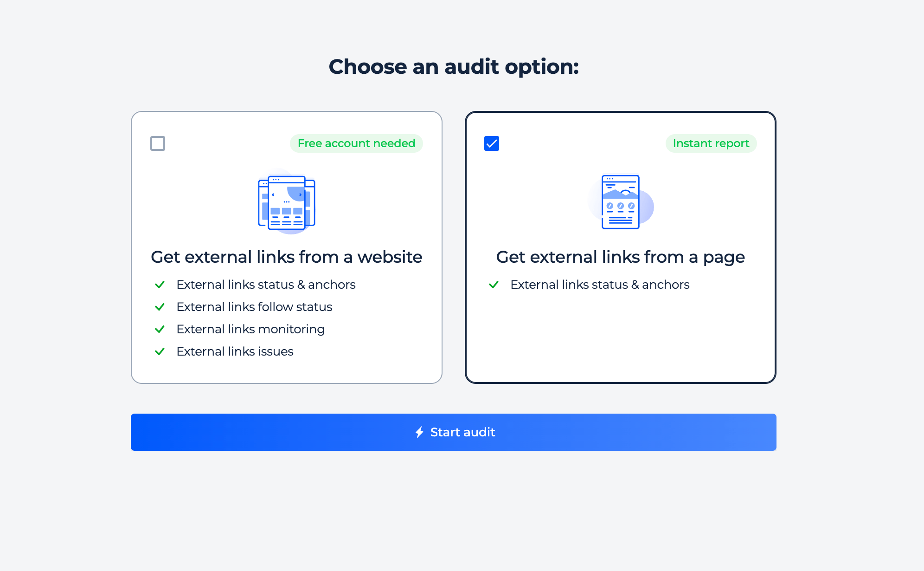Click External links follow status item

(x=254, y=307)
